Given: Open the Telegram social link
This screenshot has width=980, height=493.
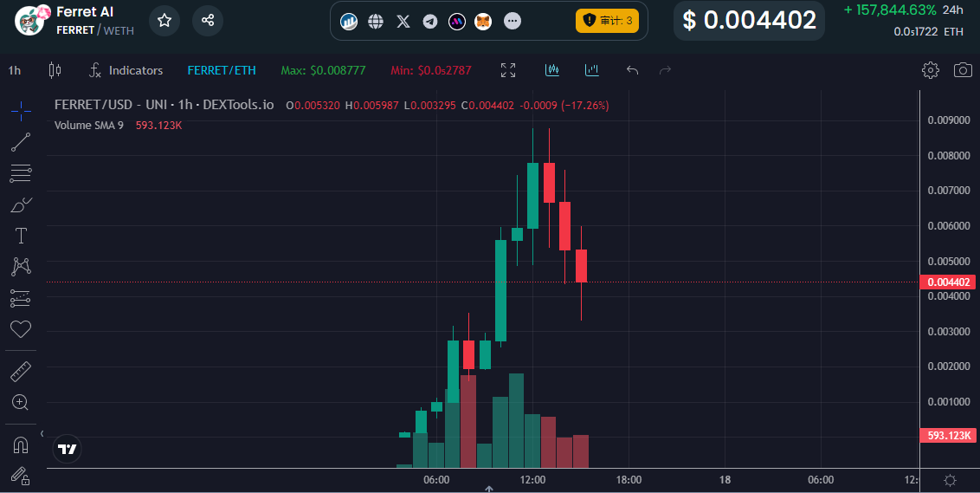Looking at the screenshot, I should coord(430,22).
